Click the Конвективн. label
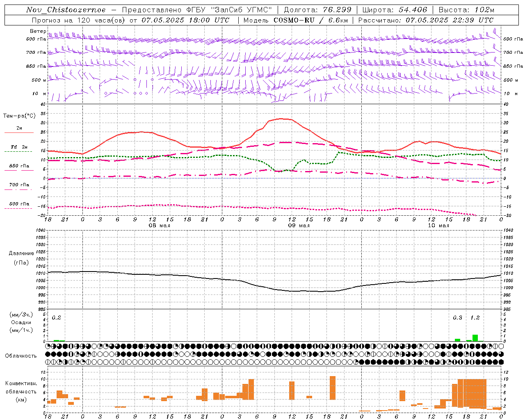Viewport: 525px width, 420px height. coord(21,383)
